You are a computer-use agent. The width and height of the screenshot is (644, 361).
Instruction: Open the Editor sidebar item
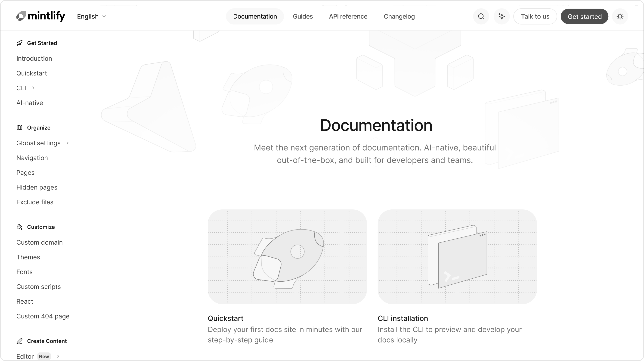tap(25, 356)
